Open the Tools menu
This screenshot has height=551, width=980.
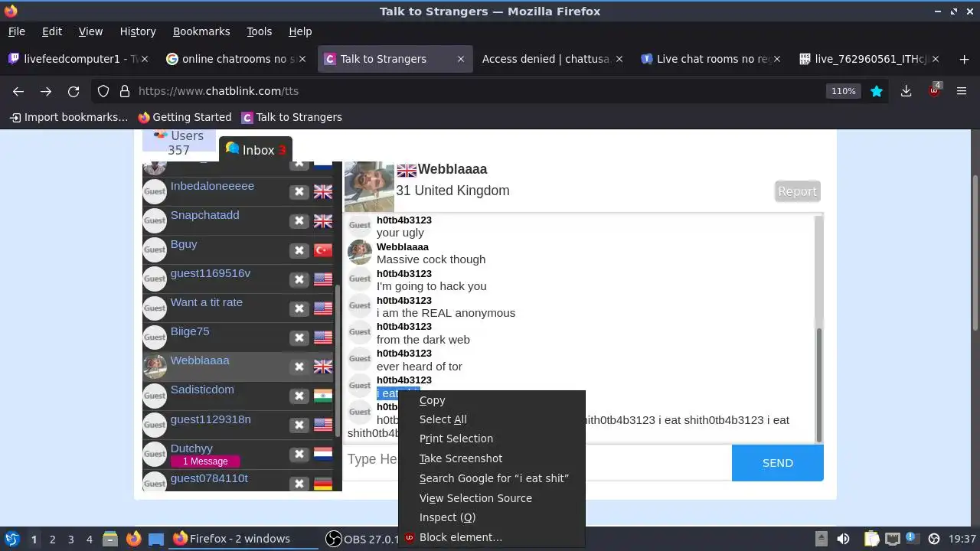260,31
